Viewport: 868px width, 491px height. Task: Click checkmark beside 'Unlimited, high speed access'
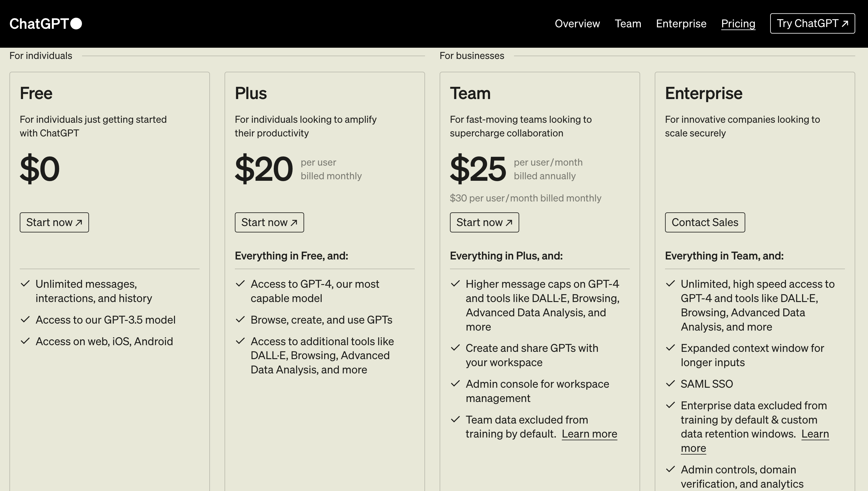click(671, 283)
